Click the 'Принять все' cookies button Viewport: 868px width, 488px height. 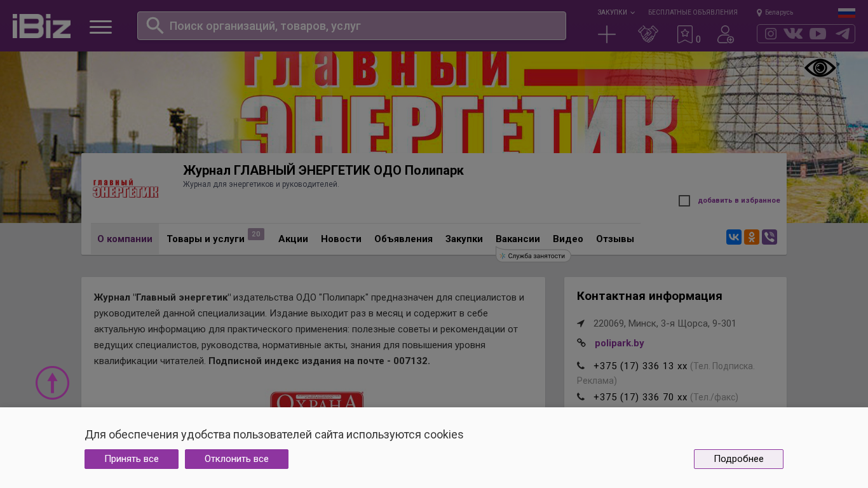132,459
